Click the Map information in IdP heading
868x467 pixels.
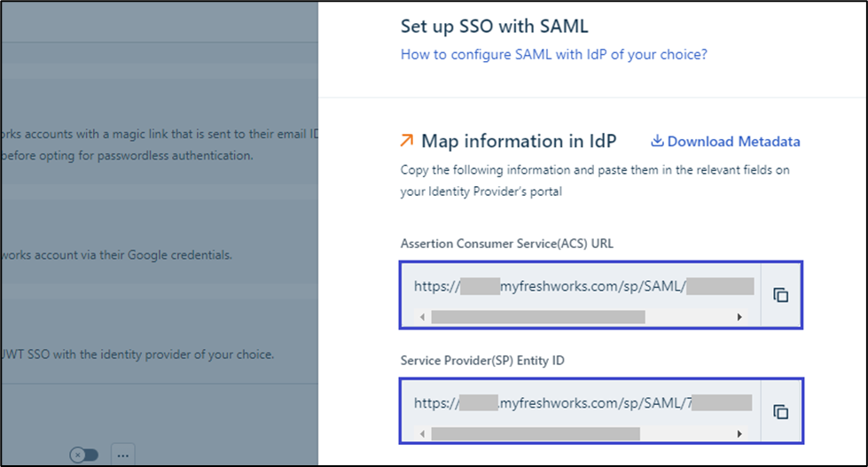point(519,141)
